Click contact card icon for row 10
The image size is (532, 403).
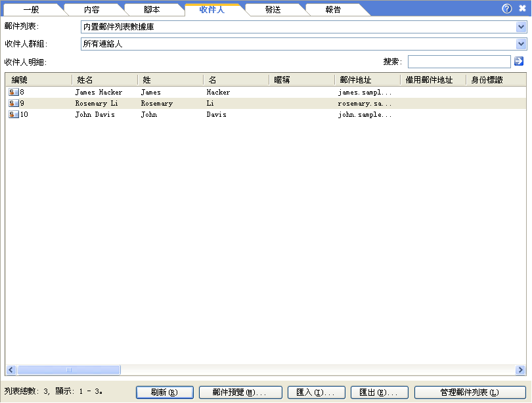(14, 115)
